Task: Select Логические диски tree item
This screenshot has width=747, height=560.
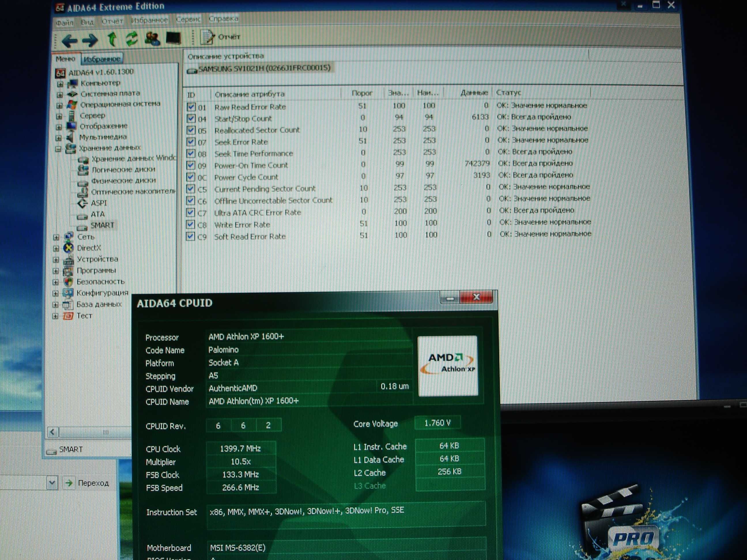Action: pos(123,169)
